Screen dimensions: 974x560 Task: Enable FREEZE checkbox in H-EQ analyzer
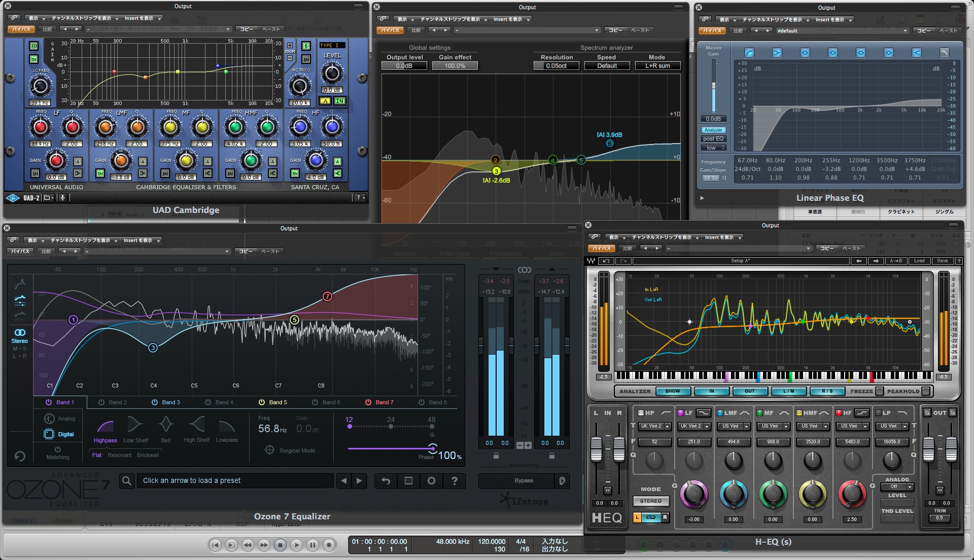point(880,391)
